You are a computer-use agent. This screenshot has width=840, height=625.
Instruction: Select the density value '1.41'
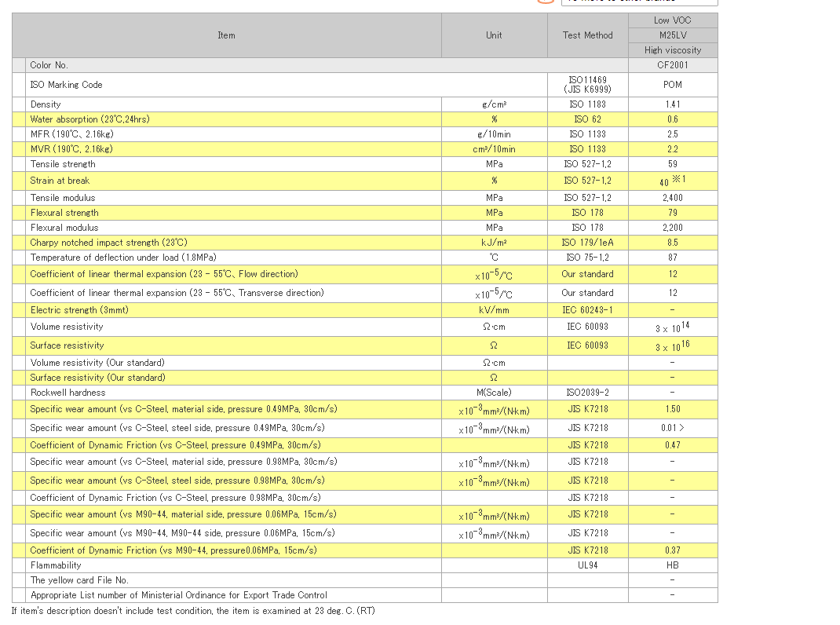[673, 104]
